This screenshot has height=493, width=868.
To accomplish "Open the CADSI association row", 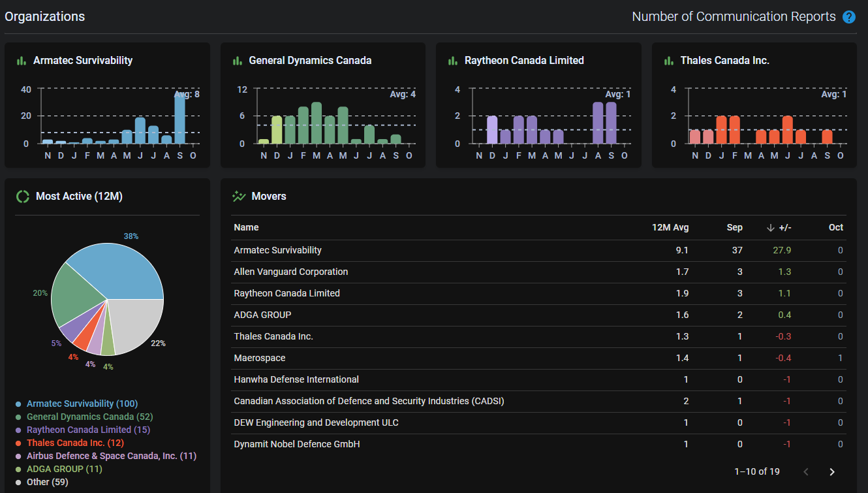I will [x=538, y=401].
